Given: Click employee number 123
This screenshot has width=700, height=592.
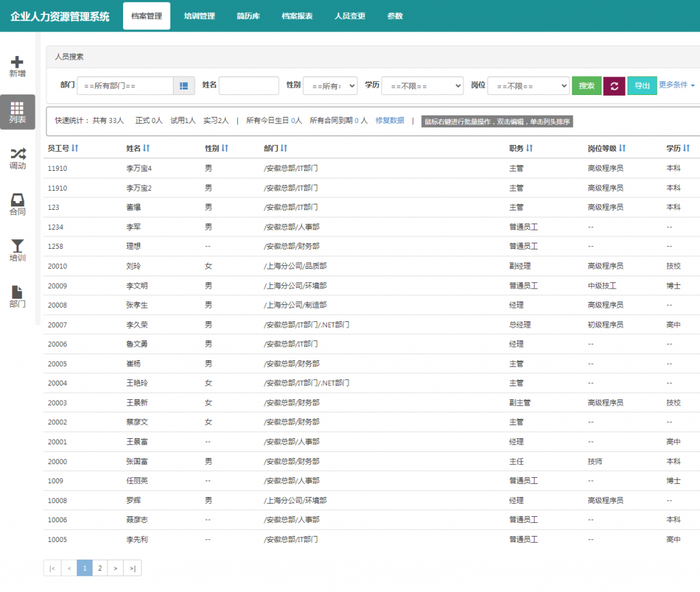Looking at the screenshot, I should pyautogui.click(x=53, y=208).
